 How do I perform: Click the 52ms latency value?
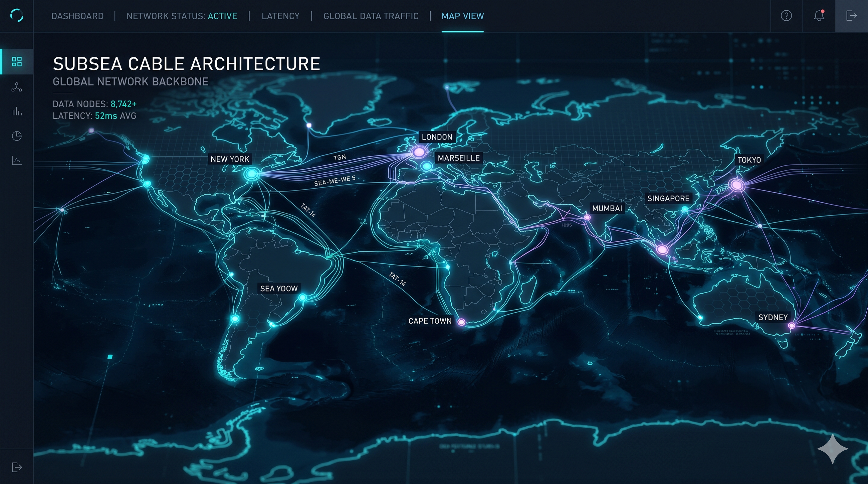click(106, 116)
